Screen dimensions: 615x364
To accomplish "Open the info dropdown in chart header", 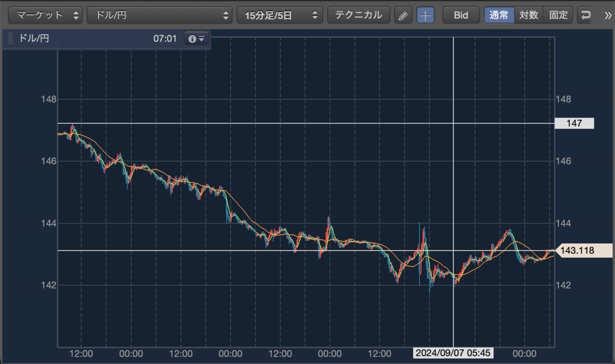I will (x=196, y=39).
